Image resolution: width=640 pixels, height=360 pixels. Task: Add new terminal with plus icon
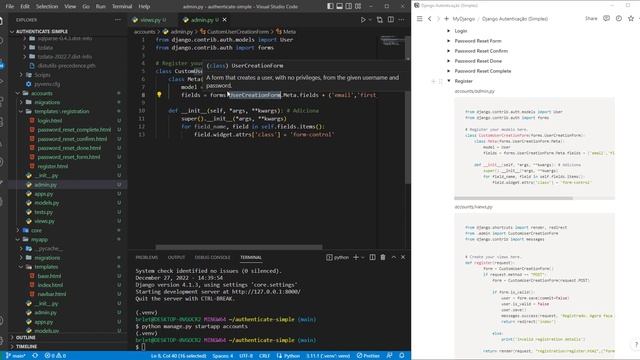coord(356,257)
